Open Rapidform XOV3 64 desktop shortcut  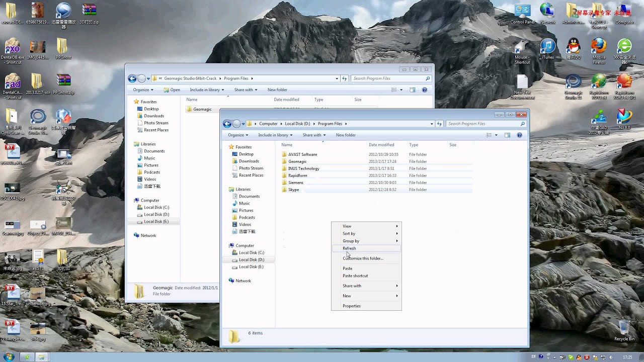[x=599, y=86]
